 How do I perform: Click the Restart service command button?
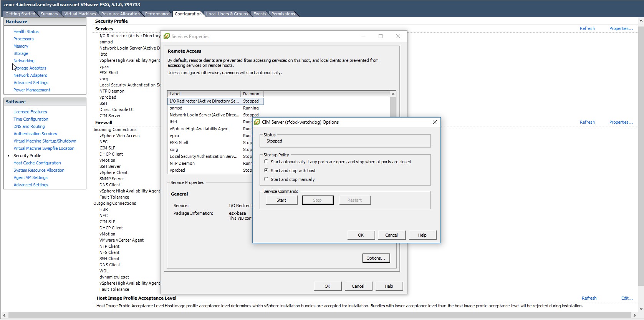tap(355, 200)
